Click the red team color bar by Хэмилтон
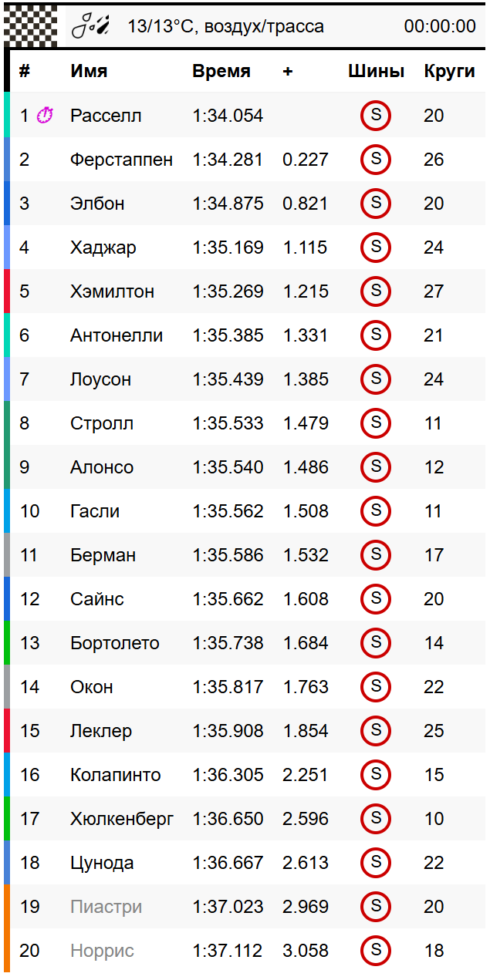 [7, 291]
